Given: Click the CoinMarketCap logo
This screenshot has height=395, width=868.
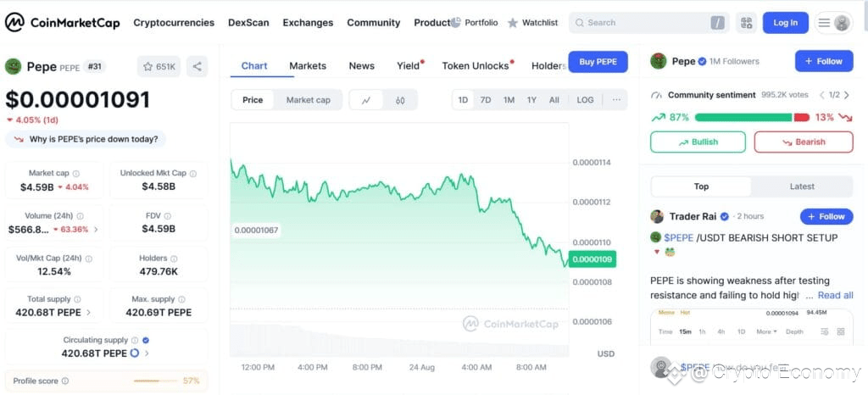Looking at the screenshot, I should (63, 23).
